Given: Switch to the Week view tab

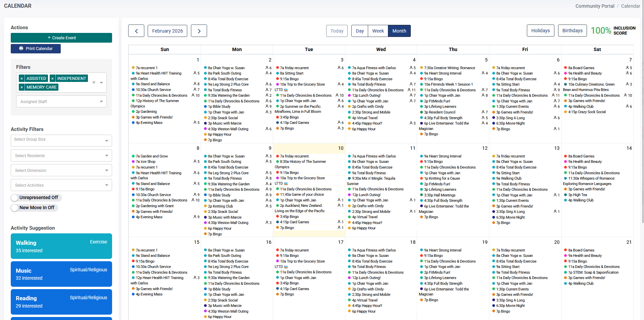Looking at the screenshot, I should click(378, 31).
